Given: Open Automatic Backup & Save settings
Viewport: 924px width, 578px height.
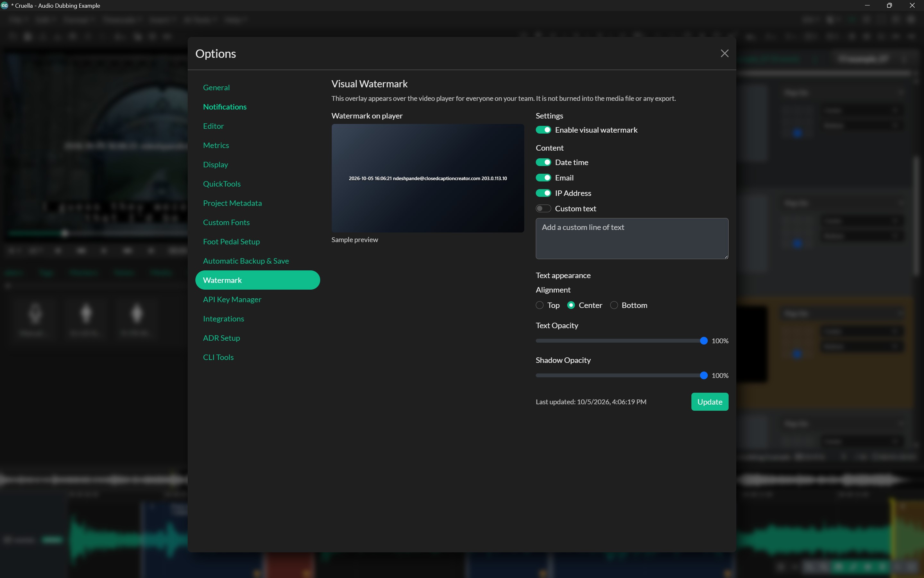Looking at the screenshot, I should [245, 261].
